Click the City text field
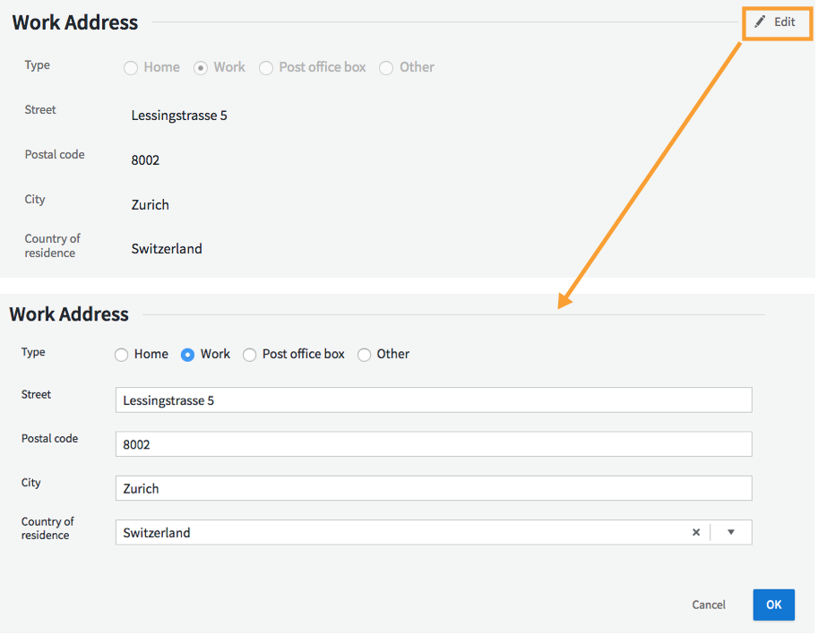Screen dimensions: 835x644 pos(434,488)
